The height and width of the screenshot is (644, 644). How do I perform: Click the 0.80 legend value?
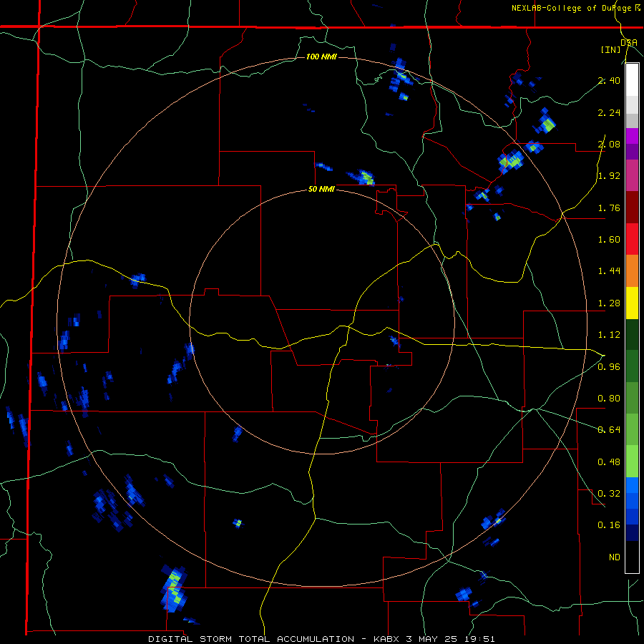tap(609, 399)
